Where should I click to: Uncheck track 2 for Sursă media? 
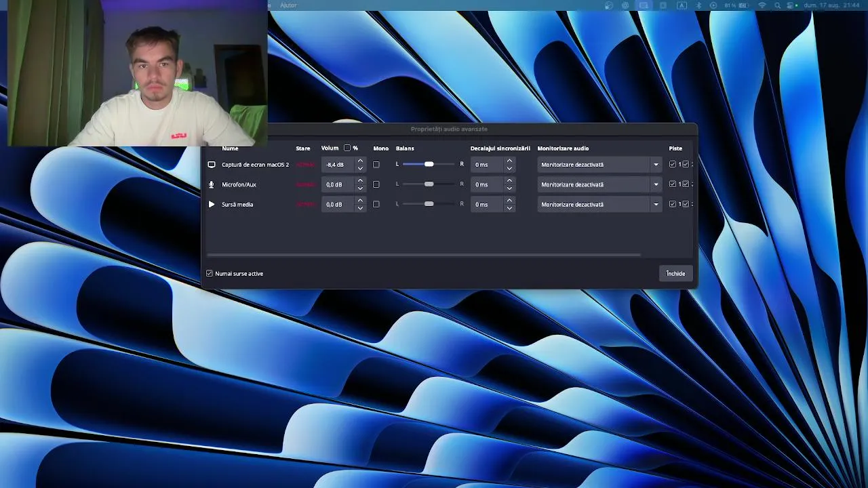686,203
